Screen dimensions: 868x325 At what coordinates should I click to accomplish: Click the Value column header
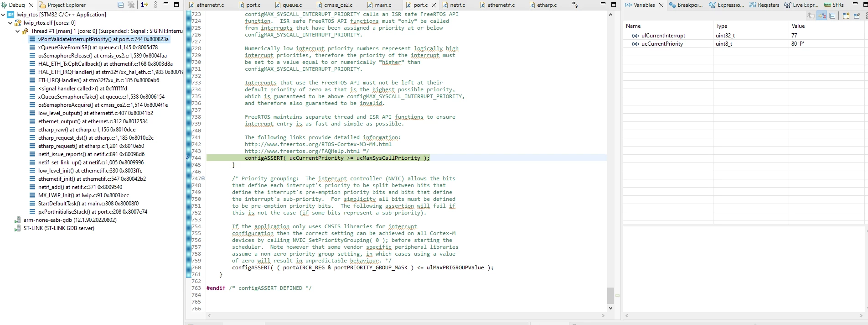pos(826,26)
